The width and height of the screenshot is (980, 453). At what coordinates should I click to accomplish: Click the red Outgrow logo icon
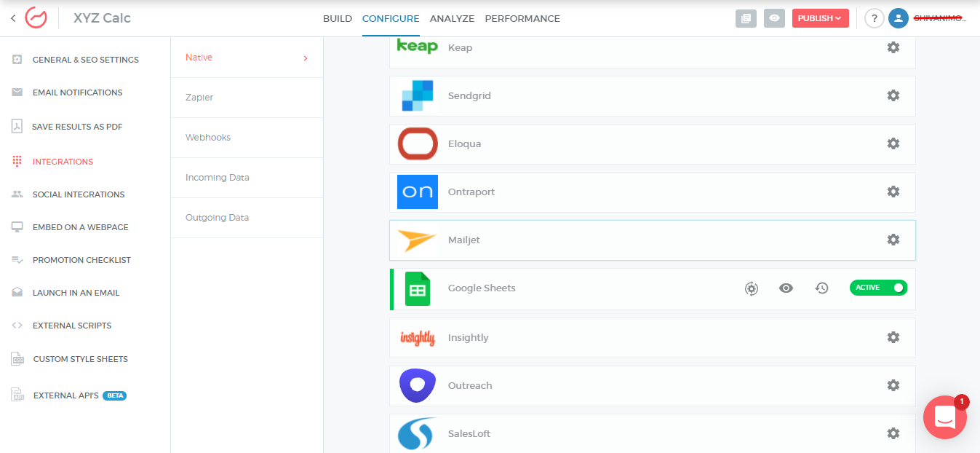click(x=36, y=18)
